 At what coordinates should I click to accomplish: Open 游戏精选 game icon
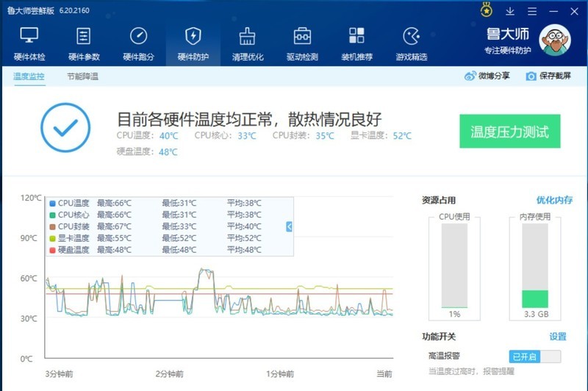point(412,36)
